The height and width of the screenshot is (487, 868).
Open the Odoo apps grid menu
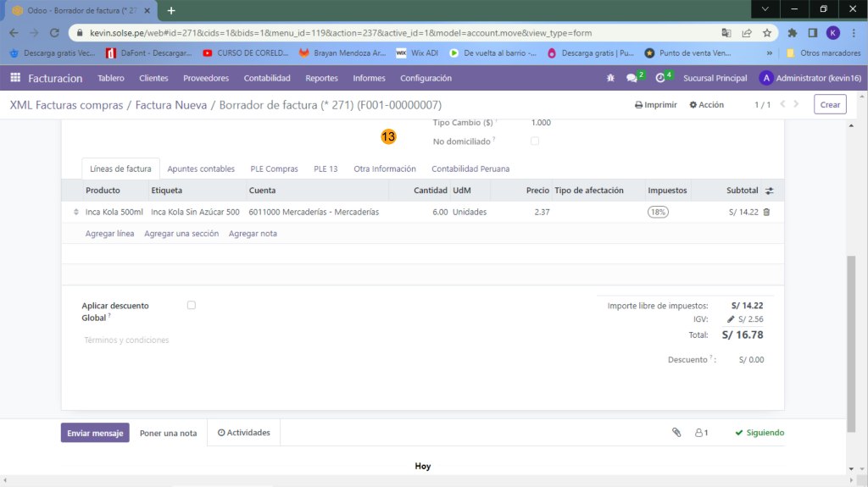coord(15,78)
